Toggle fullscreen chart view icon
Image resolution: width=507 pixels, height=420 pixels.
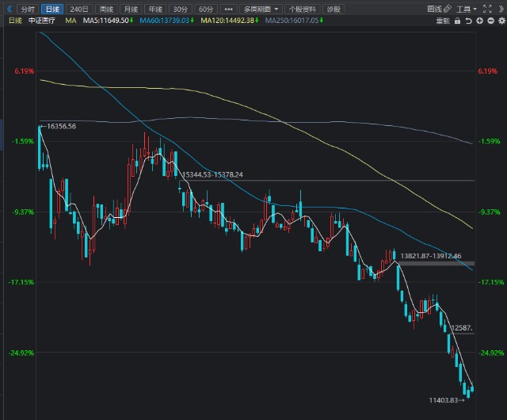[487, 9]
